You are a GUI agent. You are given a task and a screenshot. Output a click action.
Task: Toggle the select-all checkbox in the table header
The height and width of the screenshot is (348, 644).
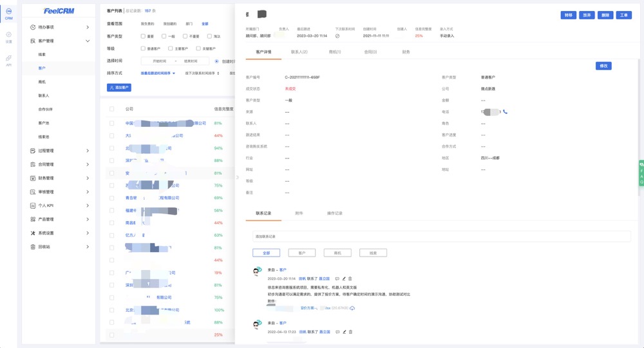pos(111,109)
